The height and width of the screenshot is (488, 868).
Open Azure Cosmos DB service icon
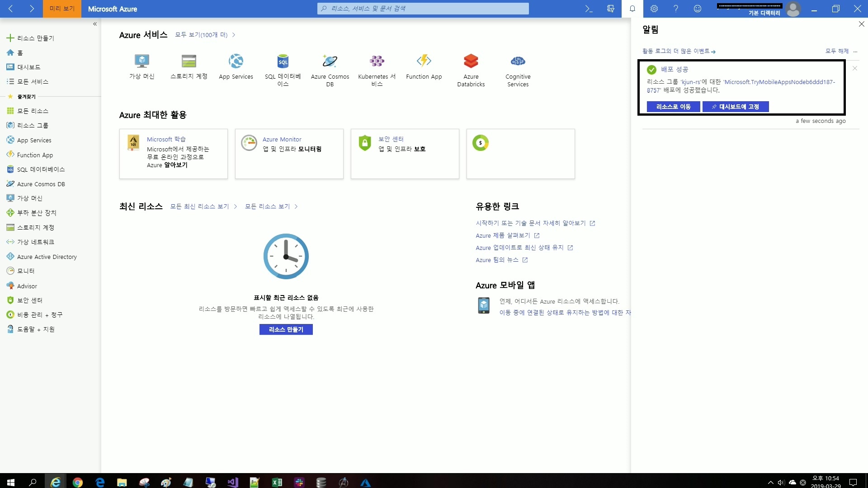[x=330, y=61]
